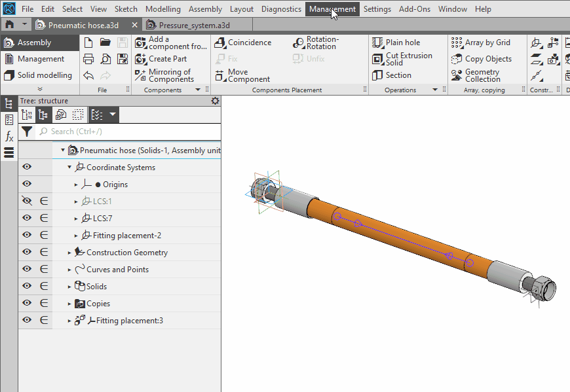Collapse the Coordinate Systems node

(70, 168)
